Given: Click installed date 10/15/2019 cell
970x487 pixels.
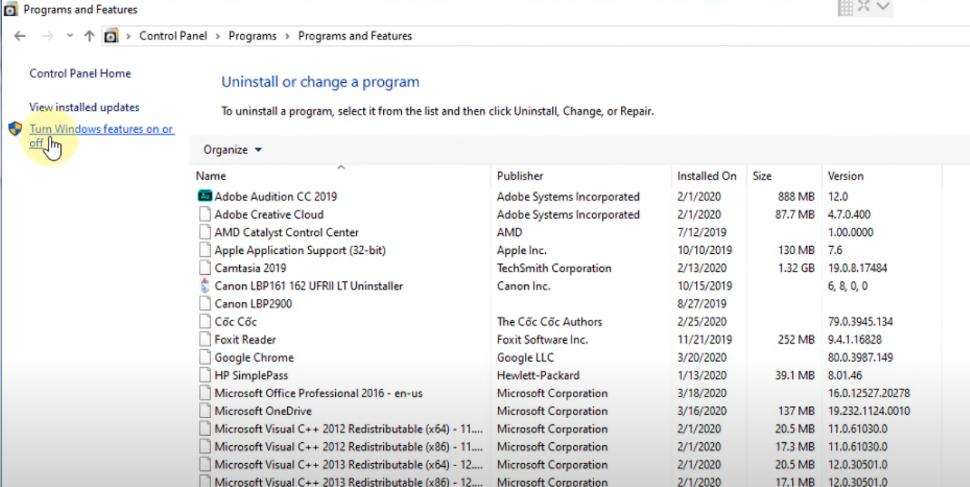Looking at the screenshot, I should click(705, 286).
